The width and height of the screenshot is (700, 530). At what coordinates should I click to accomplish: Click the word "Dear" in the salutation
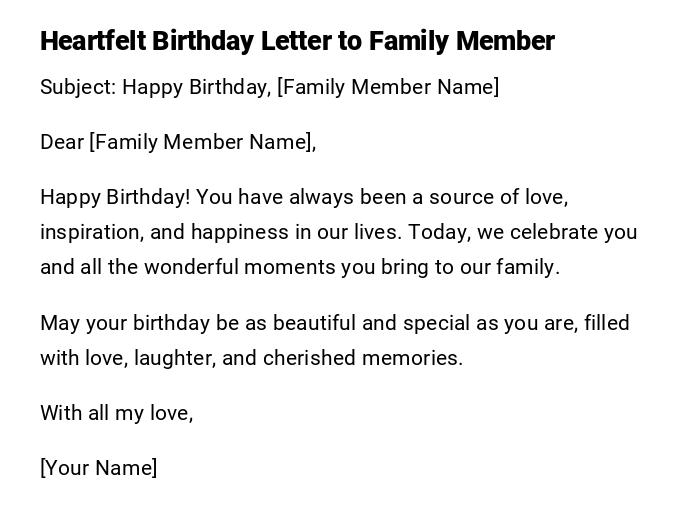[x=62, y=142]
